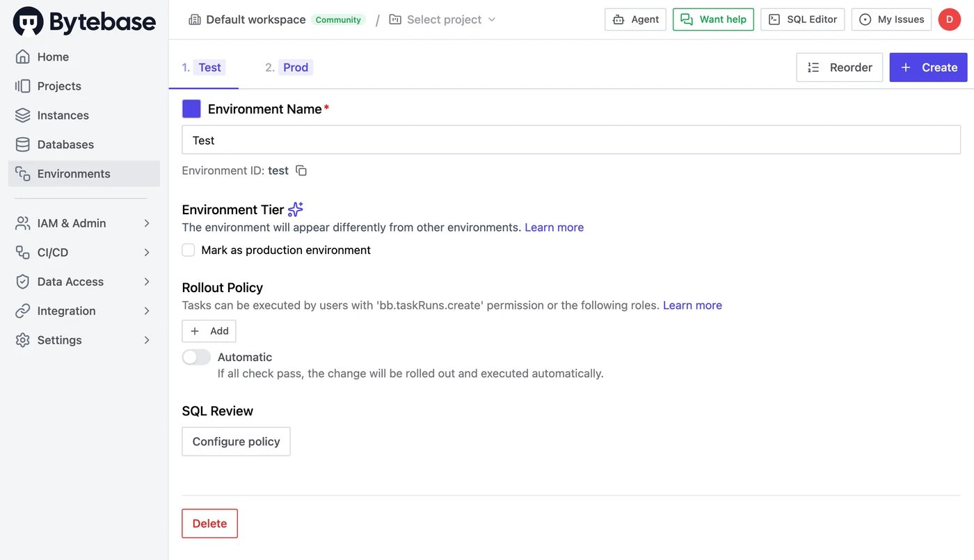
Task: Copy the environment ID with copy icon
Action: click(301, 170)
